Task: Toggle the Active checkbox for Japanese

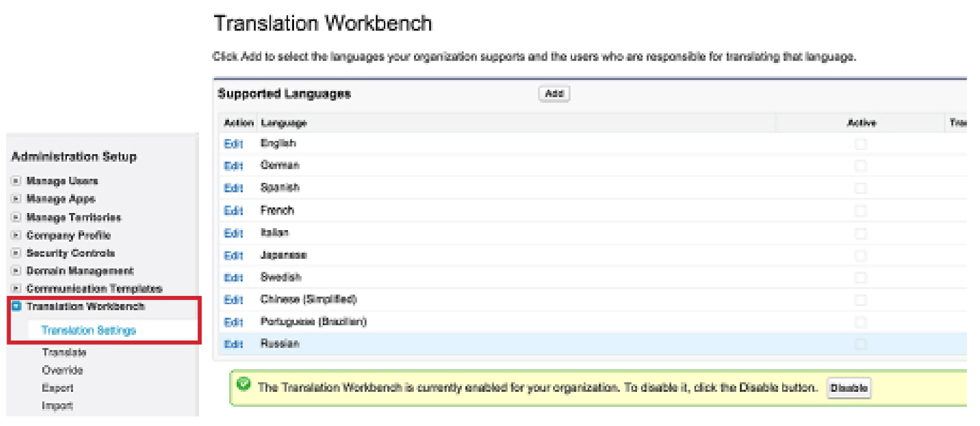Action: click(x=861, y=256)
